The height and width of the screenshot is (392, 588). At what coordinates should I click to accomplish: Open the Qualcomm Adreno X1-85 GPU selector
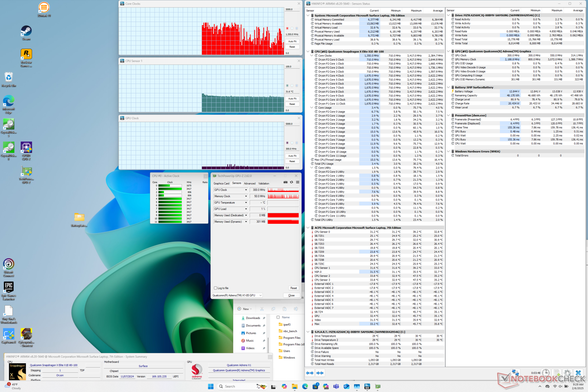(237, 295)
